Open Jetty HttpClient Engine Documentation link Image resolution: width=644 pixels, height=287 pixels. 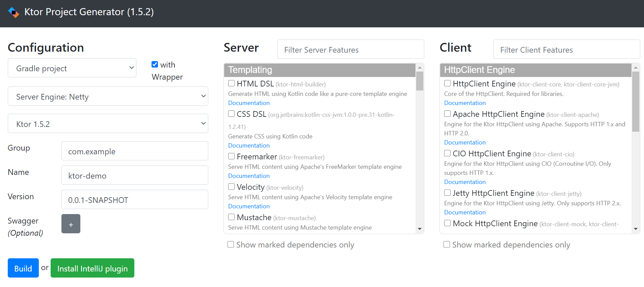click(x=465, y=212)
